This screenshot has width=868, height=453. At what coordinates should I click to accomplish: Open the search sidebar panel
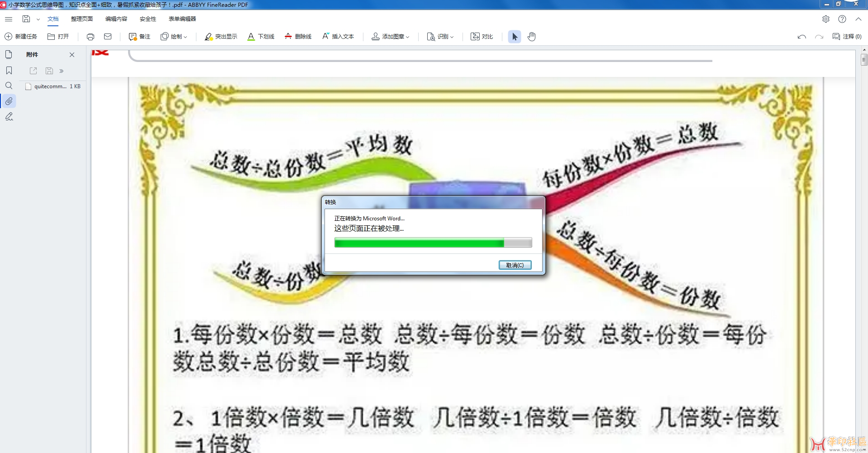[9, 86]
